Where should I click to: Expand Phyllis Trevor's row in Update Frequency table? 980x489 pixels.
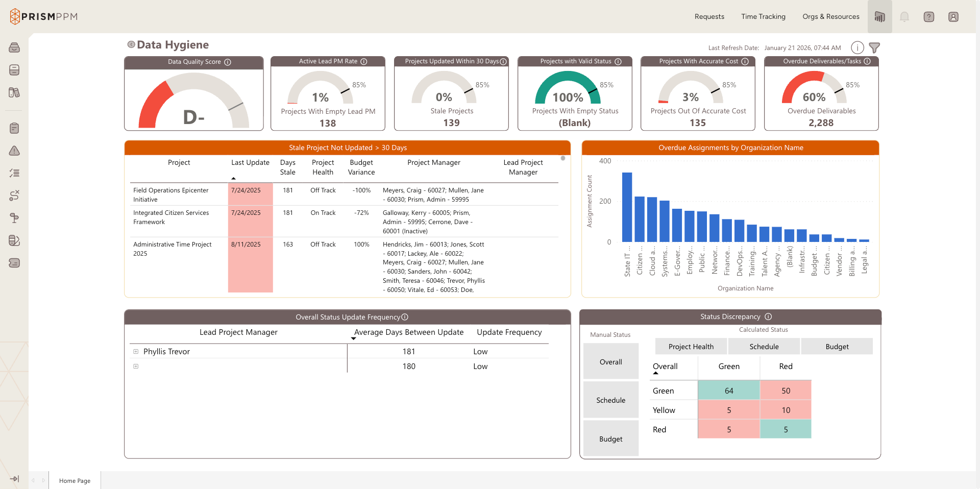pyautogui.click(x=136, y=351)
